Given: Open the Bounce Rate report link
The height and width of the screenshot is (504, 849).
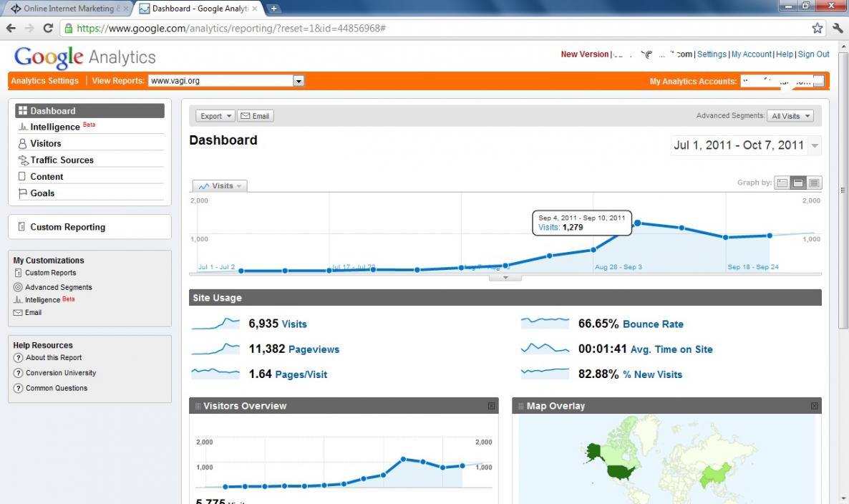Looking at the screenshot, I should (x=653, y=324).
